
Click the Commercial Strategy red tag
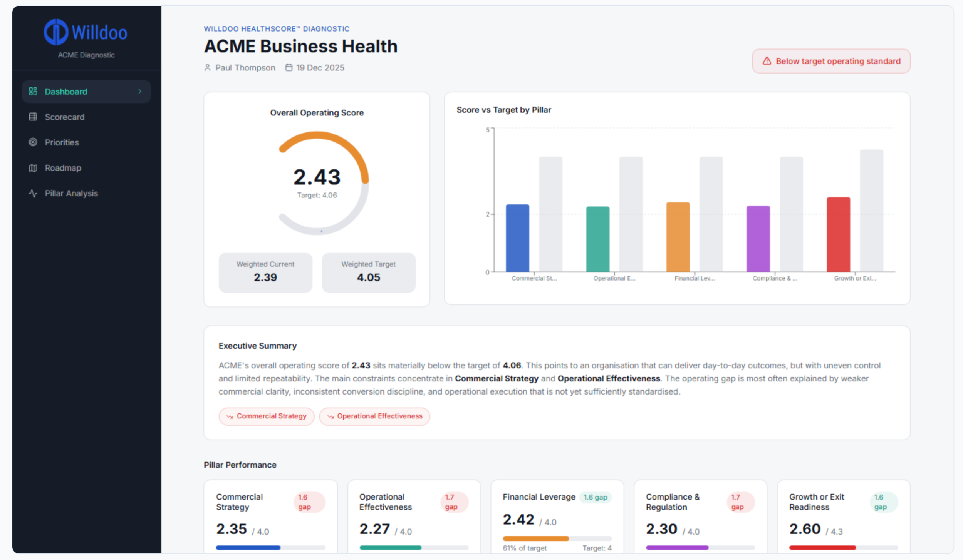coord(267,416)
